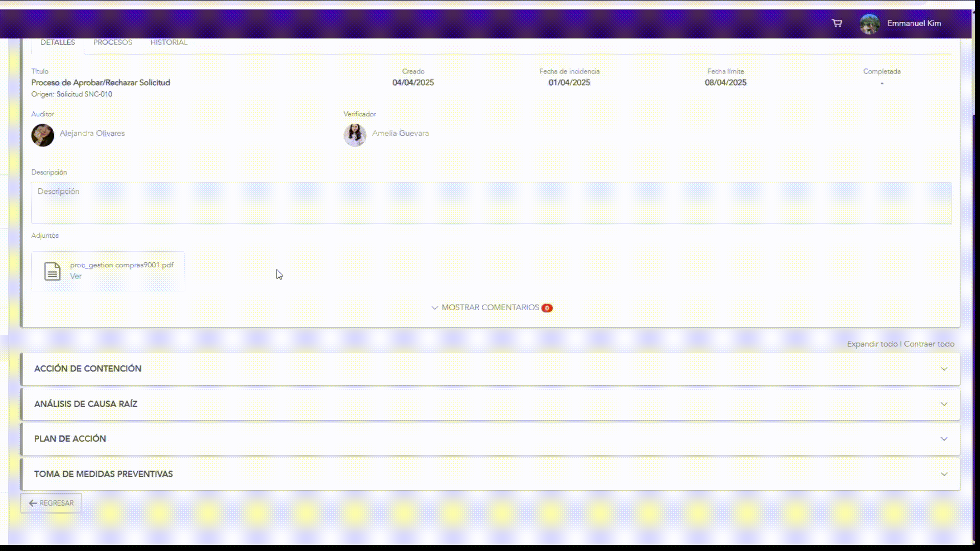The image size is (980, 551).
Task: Open the shopping cart icon
Action: pos(837,23)
